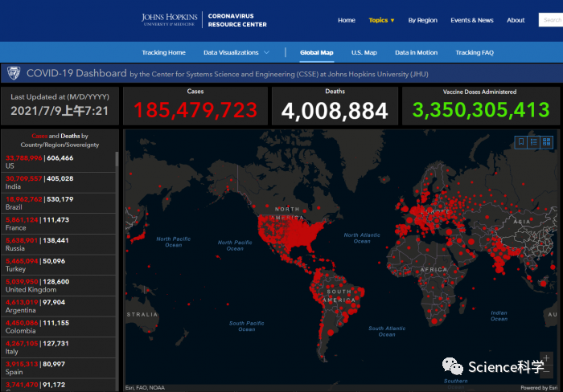The image size is (563, 392).
Task: Click the Powered by Esri link
Action: pyautogui.click(x=539, y=388)
